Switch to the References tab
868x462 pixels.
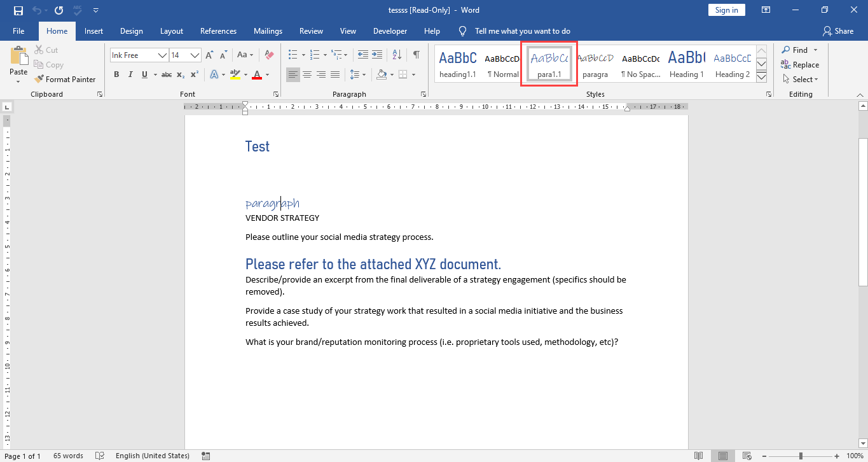pyautogui.click(x=218, y=31)
